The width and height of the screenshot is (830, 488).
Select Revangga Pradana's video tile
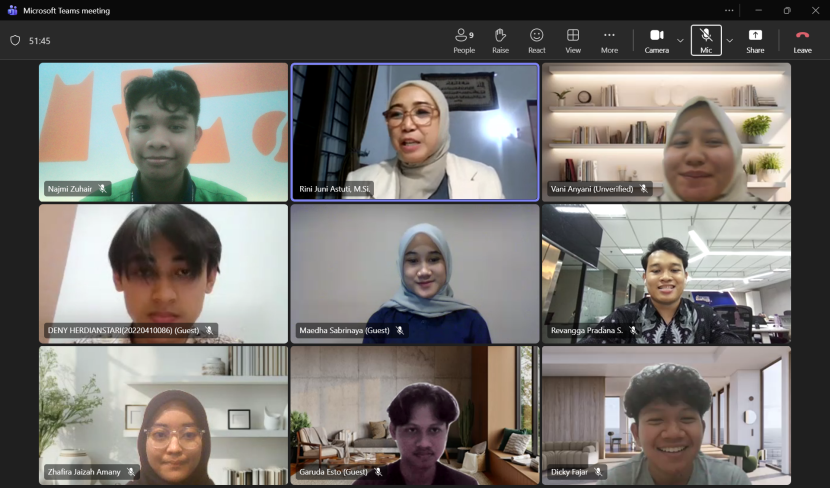[x=666, y=272]
